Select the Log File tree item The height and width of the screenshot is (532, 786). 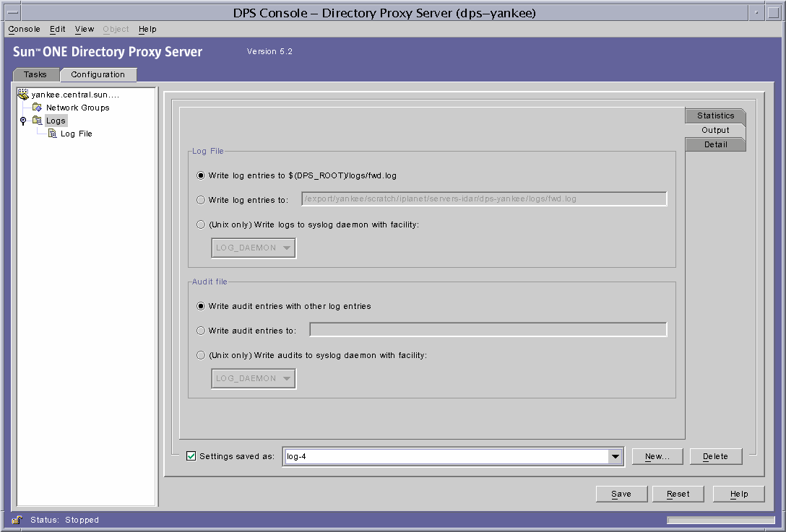coord(76,134)
